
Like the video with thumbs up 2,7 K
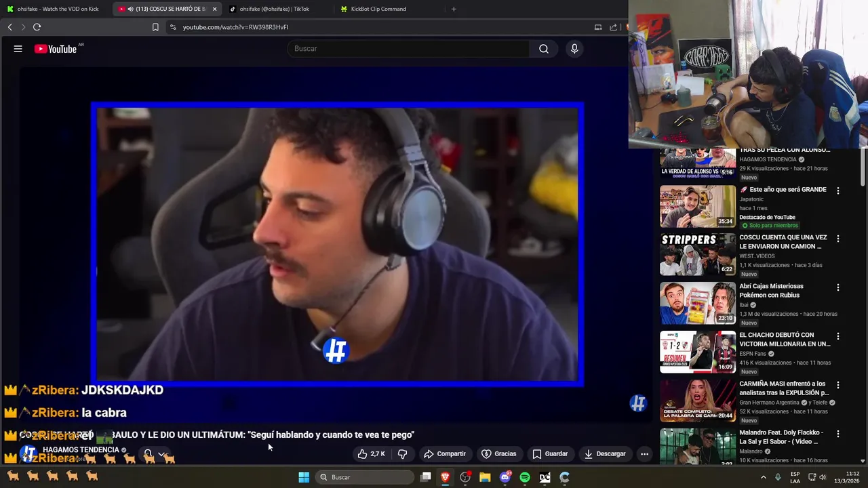pyautogui.click(x=371, y=454)
